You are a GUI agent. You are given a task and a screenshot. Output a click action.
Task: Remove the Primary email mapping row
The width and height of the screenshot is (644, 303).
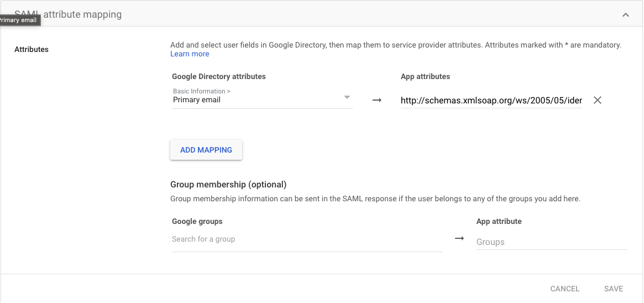[598, 100]
